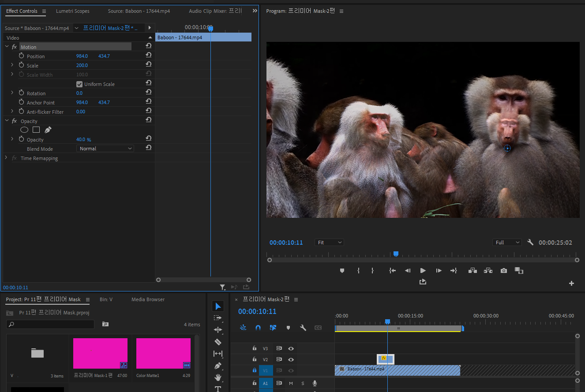Select the Color Matte1 thumbnail
Viewport: 585px width, 392px height.
163,353
